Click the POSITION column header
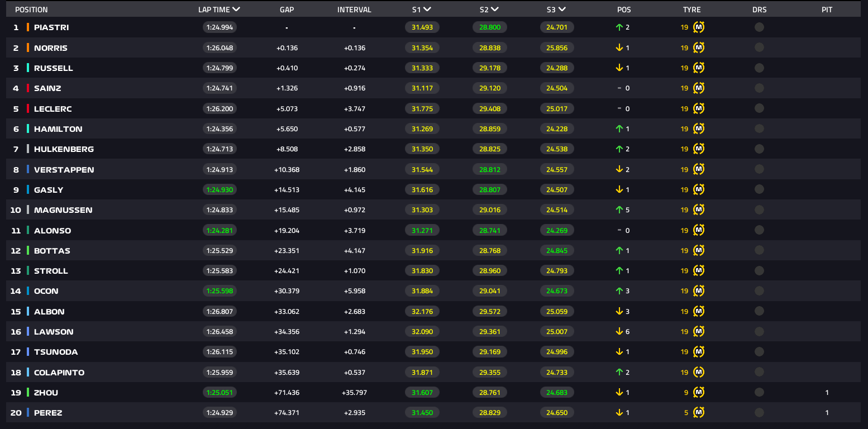868x429 pixels. pos(31,9)
